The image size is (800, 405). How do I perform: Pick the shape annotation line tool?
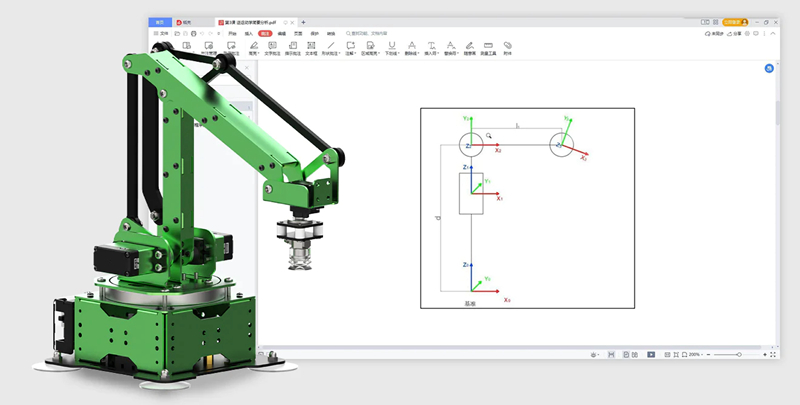click(330, 47)
